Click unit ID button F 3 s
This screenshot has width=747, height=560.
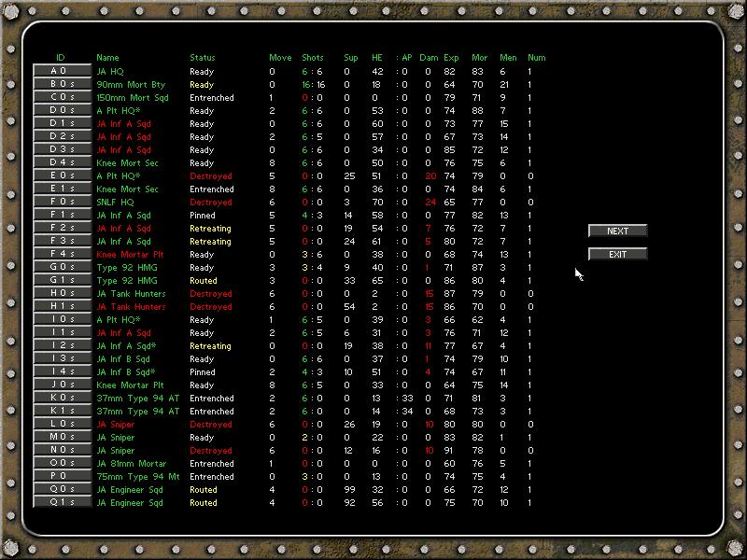[x=62, y=241]
